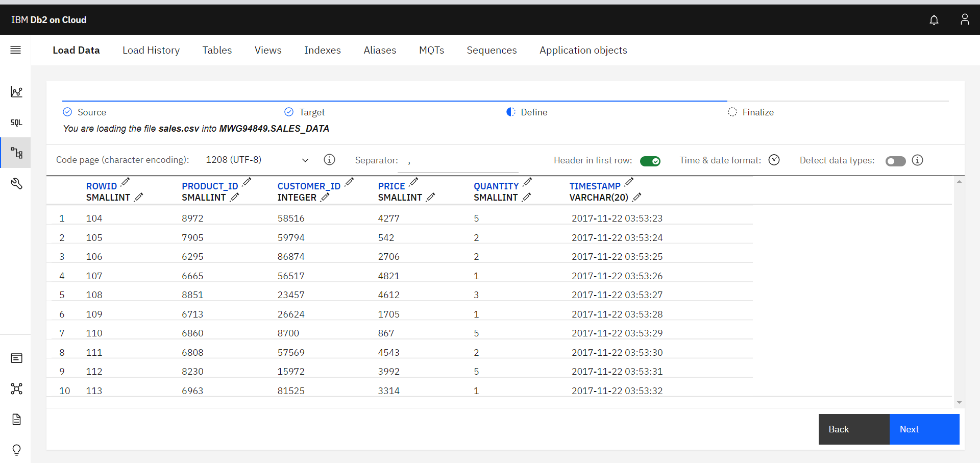980x463 pixels.
Task: Edit the PRICE SMALLINT data type
Action: click(x=431, y=197)
